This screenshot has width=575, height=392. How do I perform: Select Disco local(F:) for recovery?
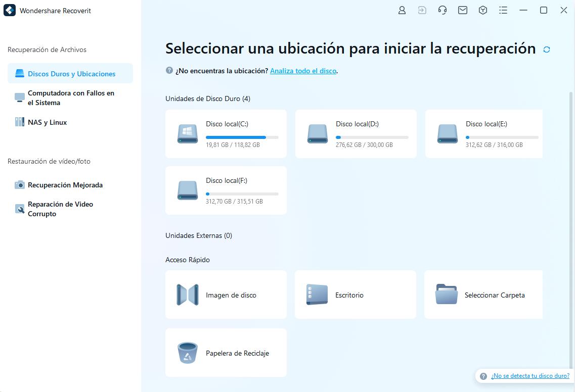coord(226,190)
